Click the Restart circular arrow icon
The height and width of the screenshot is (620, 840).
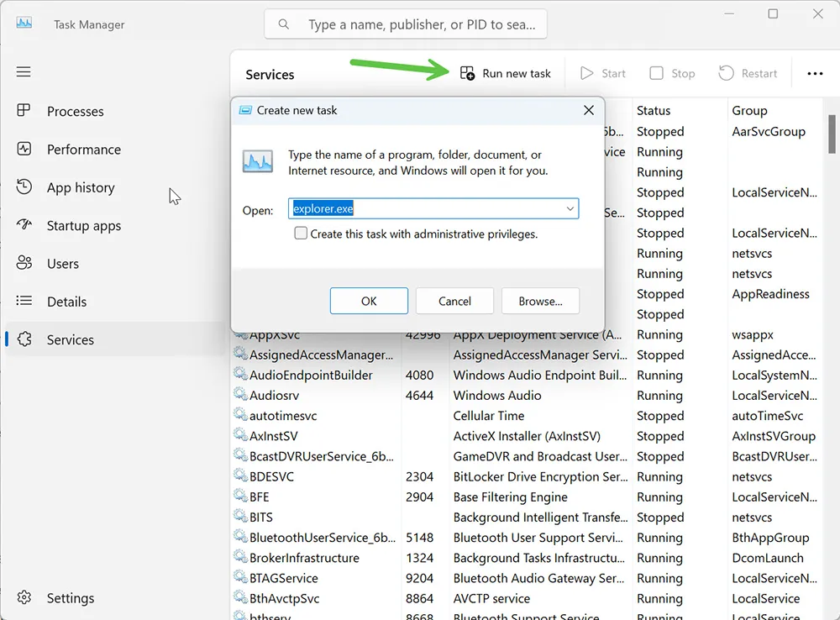coord(726,73)
